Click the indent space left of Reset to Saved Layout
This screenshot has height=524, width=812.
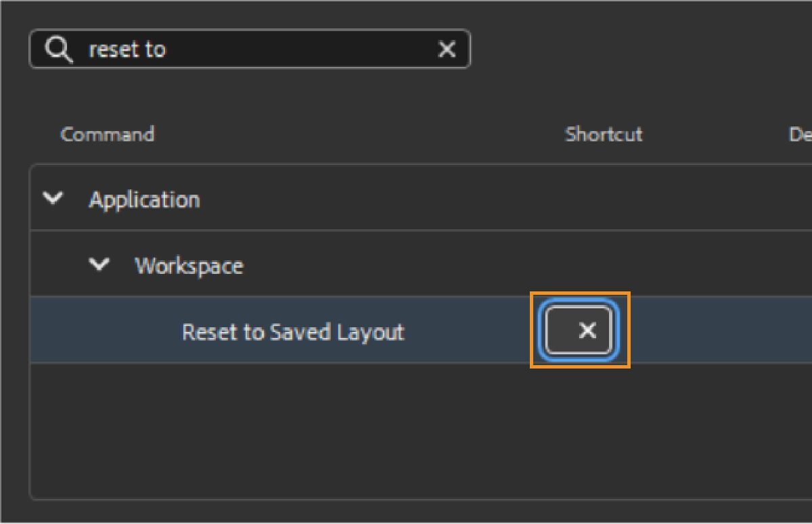pos(101,331)
